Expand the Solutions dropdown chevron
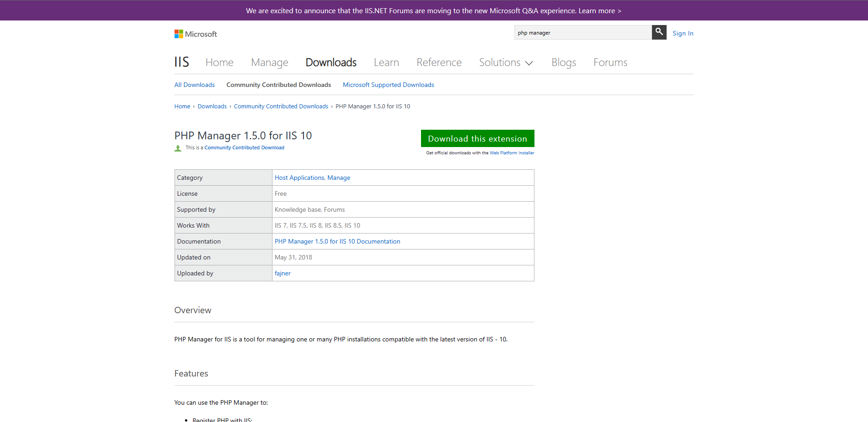Viewport: 868px width, 422px height. click(529, 63)
